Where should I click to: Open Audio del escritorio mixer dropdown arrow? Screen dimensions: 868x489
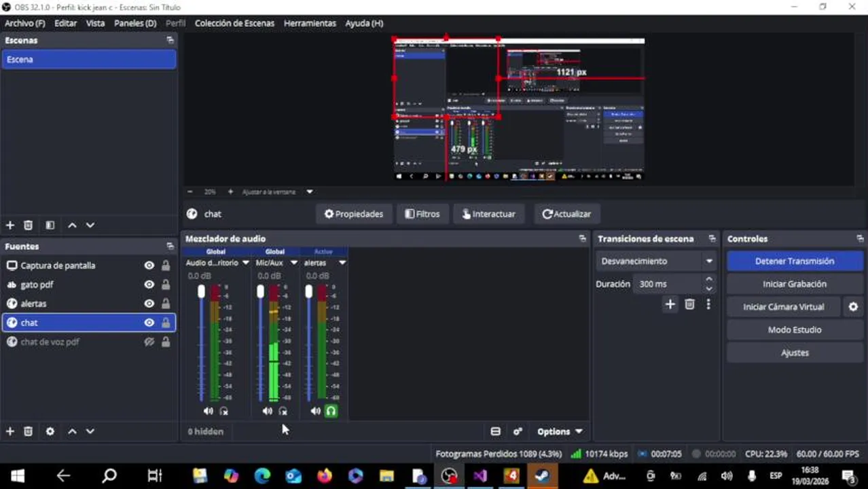[x=245, y=263]
